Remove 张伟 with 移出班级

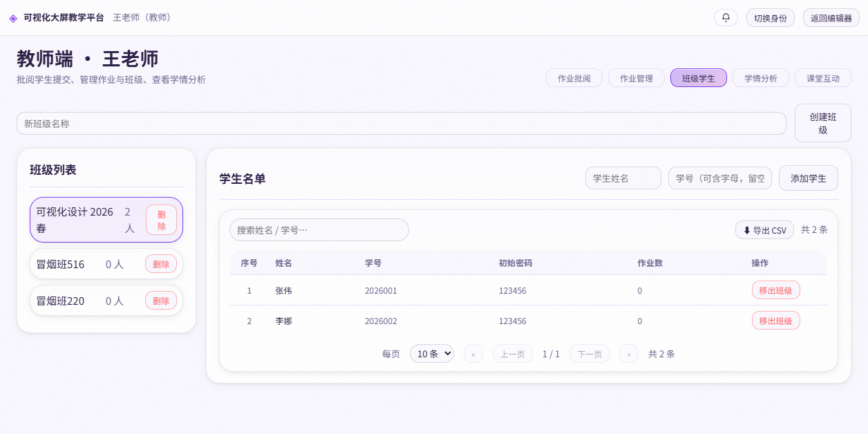tap(776, 290)
